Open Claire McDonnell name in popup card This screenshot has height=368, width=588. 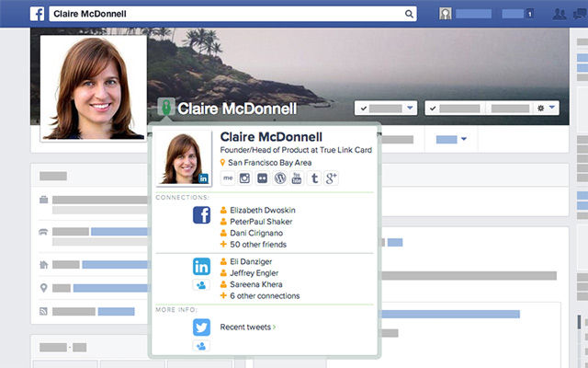(x=271, y=137)
